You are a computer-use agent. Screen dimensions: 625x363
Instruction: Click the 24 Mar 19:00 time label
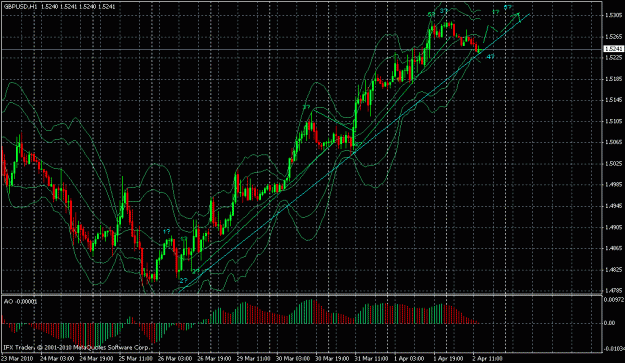pyautogui.click(x=96, y=358)
